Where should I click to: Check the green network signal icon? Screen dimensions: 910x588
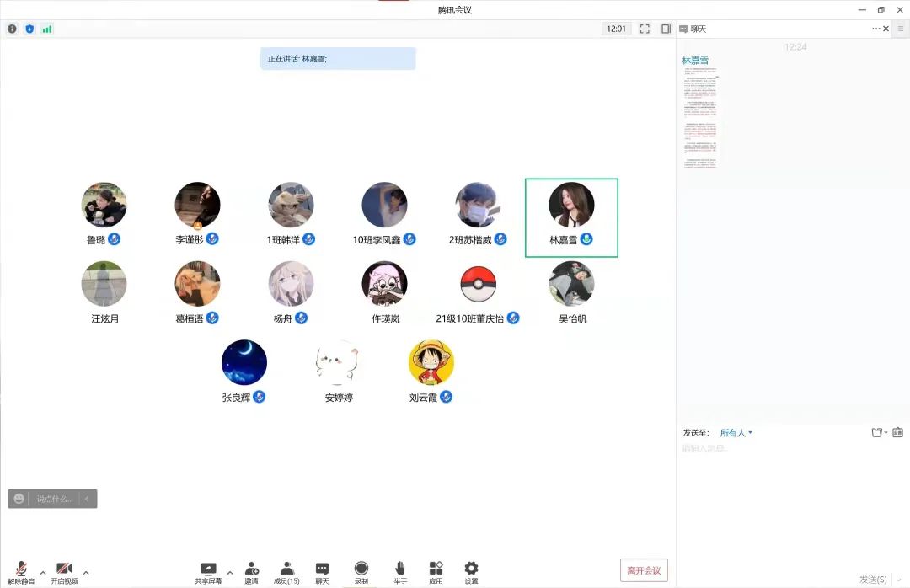pyautogui.click(x=47, y=29)
